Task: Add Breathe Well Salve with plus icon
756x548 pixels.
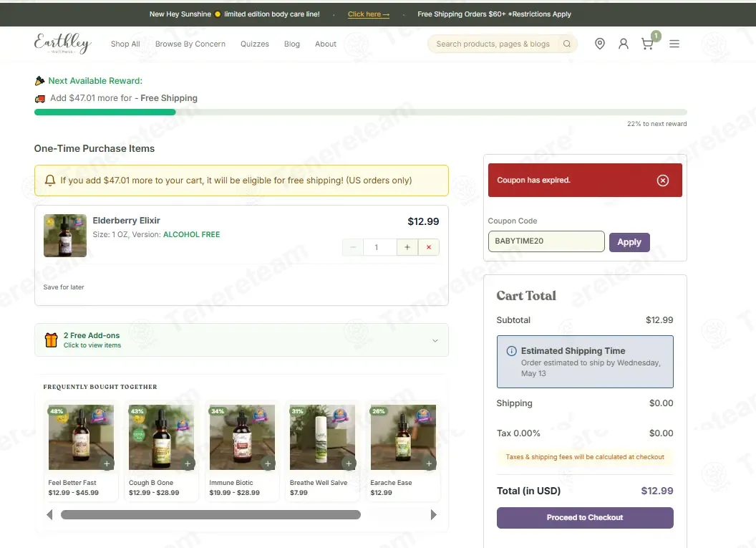Action: pos(349,463)
